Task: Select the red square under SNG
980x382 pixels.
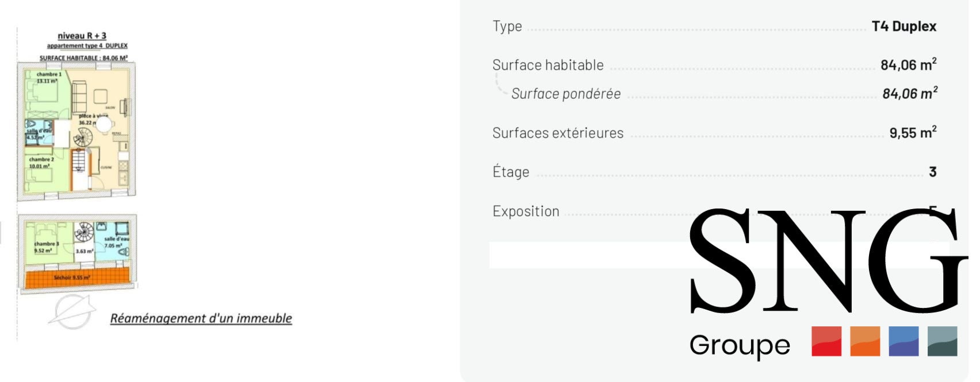Action: 826,341
